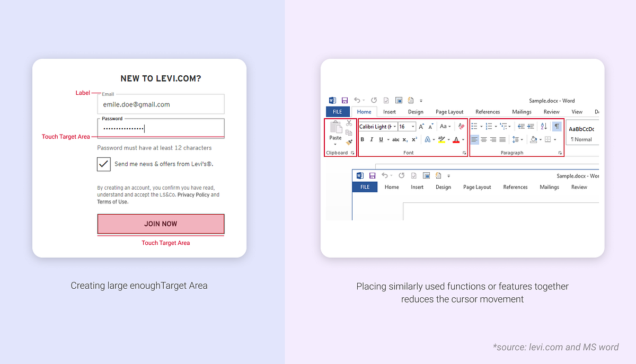Apply Strikethrough to text

(395, 139)
